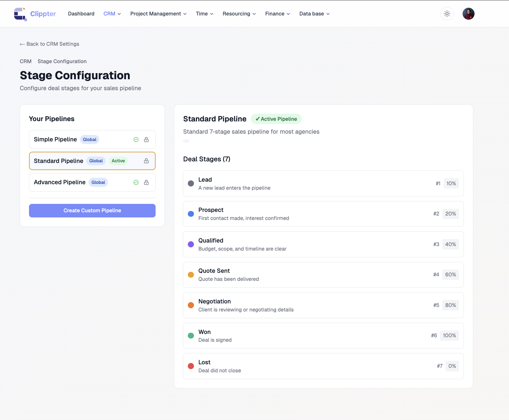Viewport: 509px width, 420px height.
Task: Click the Create Custom Pipeline button
Action: (92, 211)
